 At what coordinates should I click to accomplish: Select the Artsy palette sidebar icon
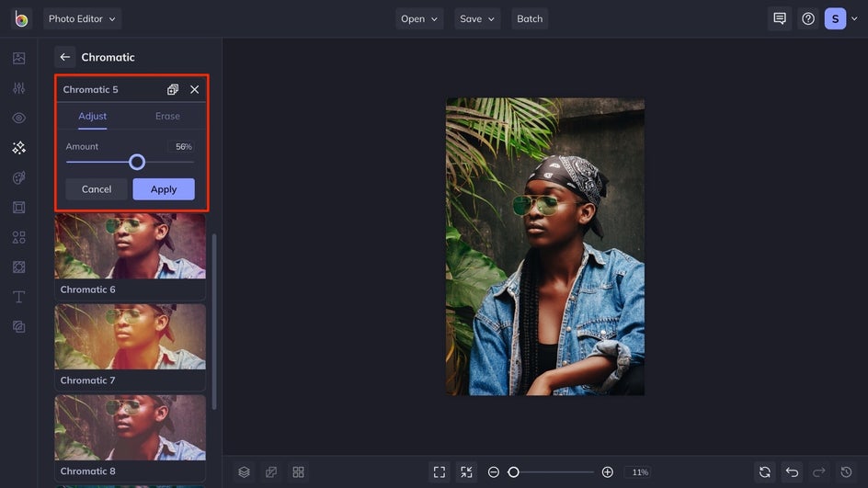tap(18, 177)
